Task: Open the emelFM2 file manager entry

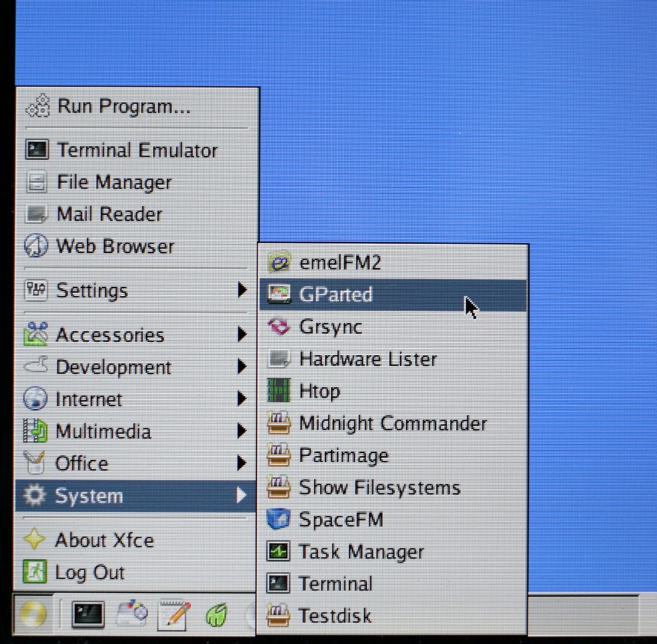Action: [339, 262]
